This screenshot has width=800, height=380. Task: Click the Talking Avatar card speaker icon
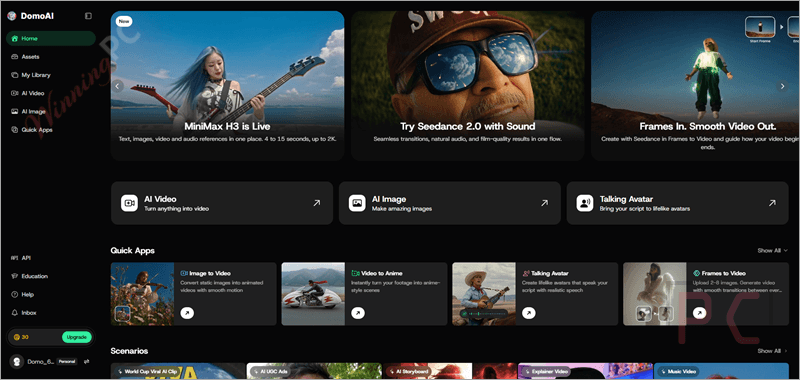click(585, 203)
